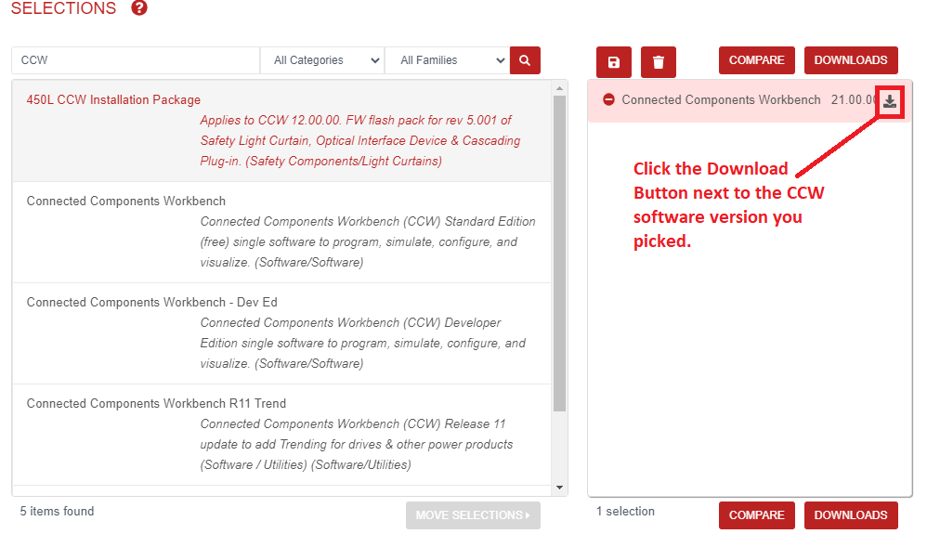Click the bottom DOWNLOADS button
The width and height of the screenshot is (927, 560).
click(851, 515)
